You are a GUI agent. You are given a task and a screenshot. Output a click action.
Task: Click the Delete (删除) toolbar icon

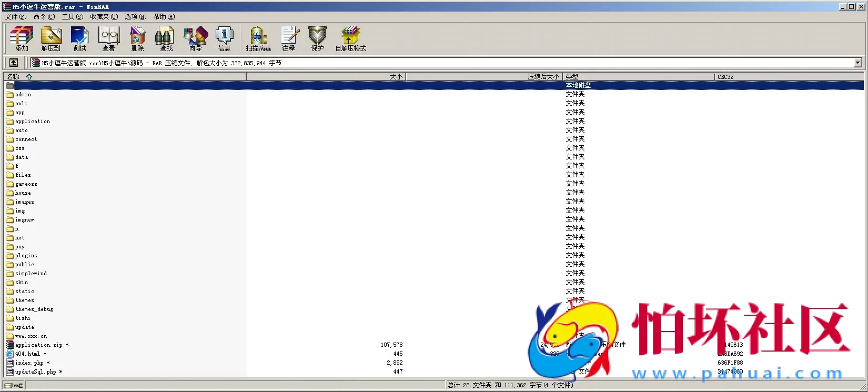point(137,39)
